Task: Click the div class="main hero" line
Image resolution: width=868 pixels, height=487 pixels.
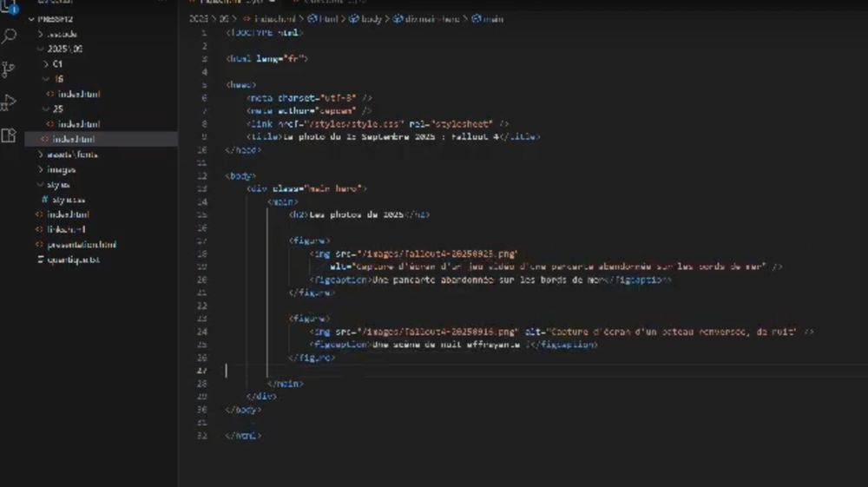Action: click(306, 188)
